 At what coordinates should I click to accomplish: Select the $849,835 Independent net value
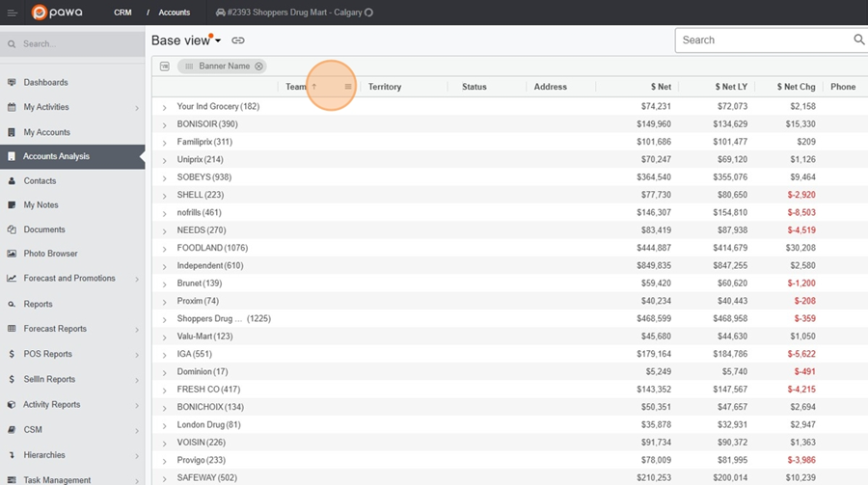point(654,265)
